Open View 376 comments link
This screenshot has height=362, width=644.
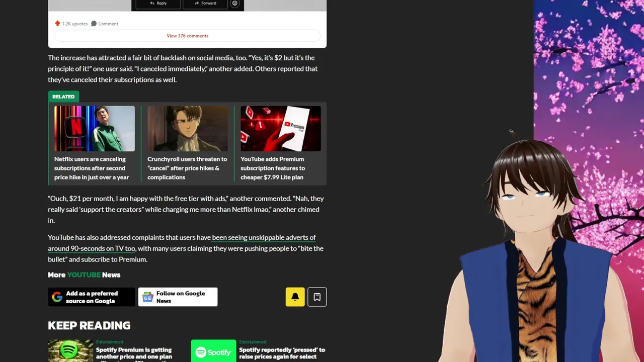tap(187, 36)
